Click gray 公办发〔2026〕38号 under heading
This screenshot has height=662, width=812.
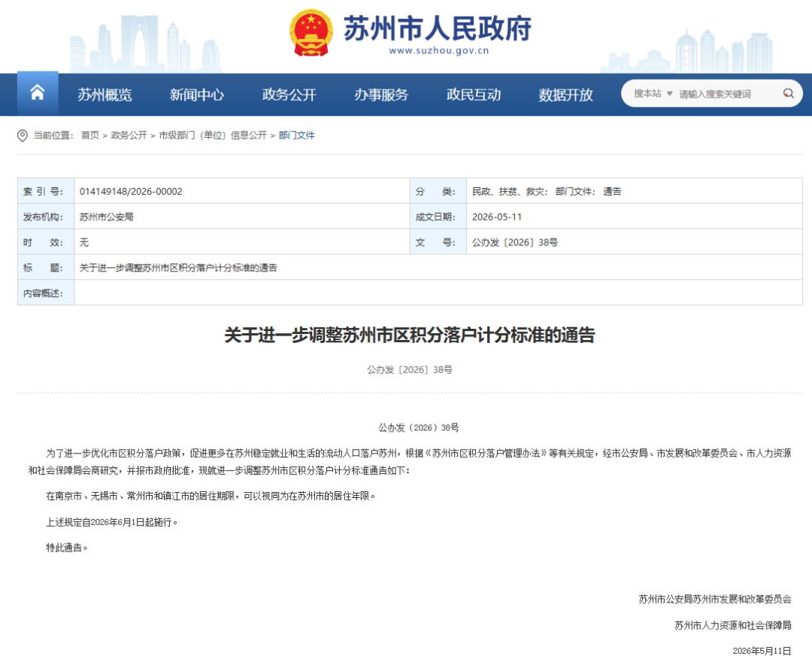(x=410, y=370)
